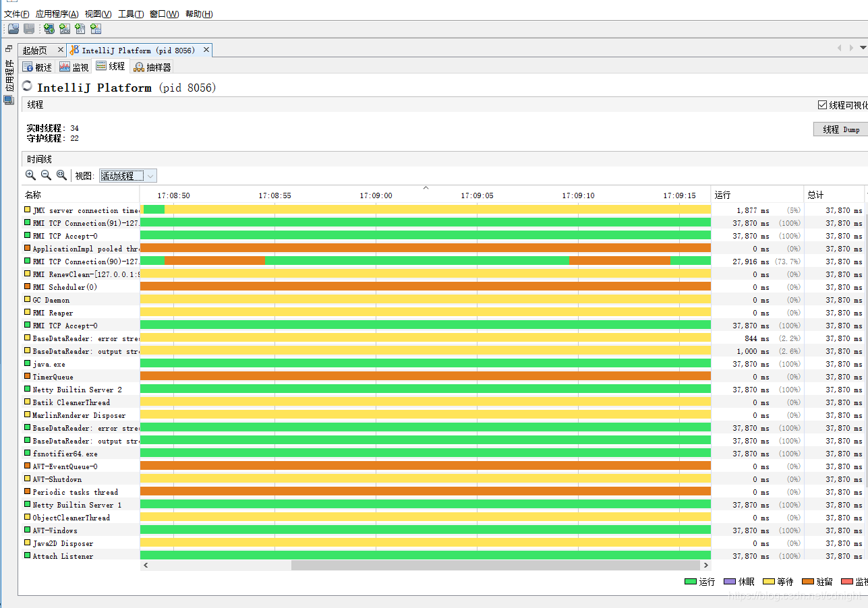This screenshot has height=608, width=868.
Task: Open the 视图(V) menu
Action: pos(98,14)
